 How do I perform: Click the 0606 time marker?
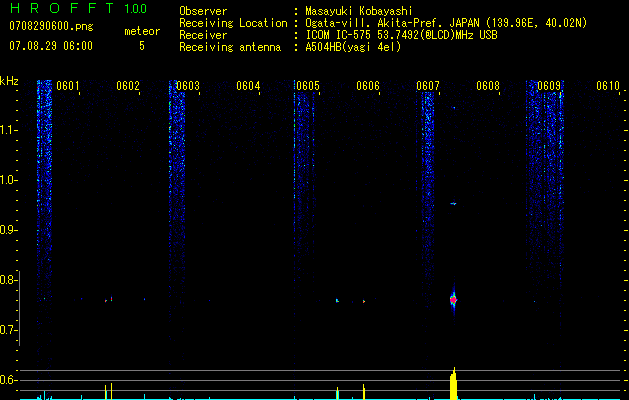pos(368,86)
